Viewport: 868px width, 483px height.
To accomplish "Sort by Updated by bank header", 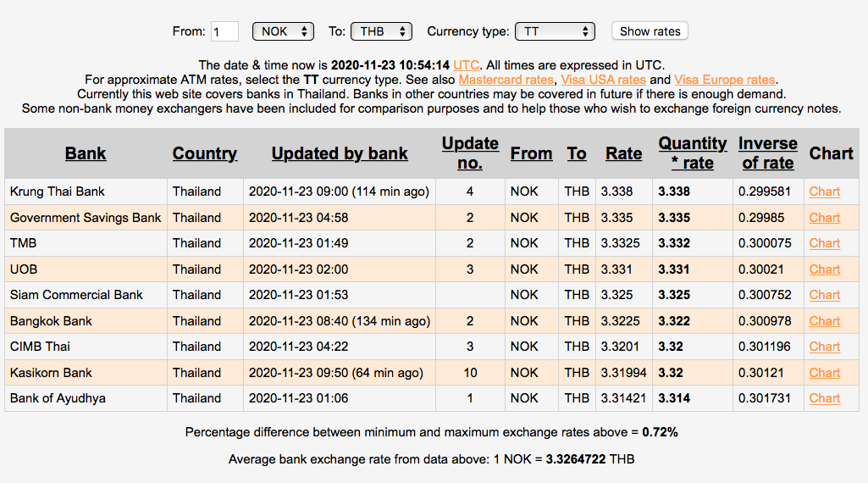I will pos(340,153).
